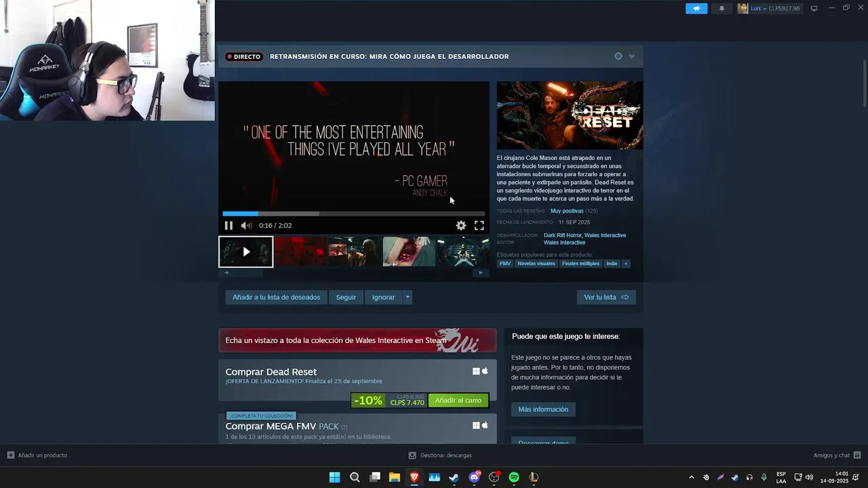
Task: Open Dark Rift Horror developer link
Action: [x=562, y=235]
